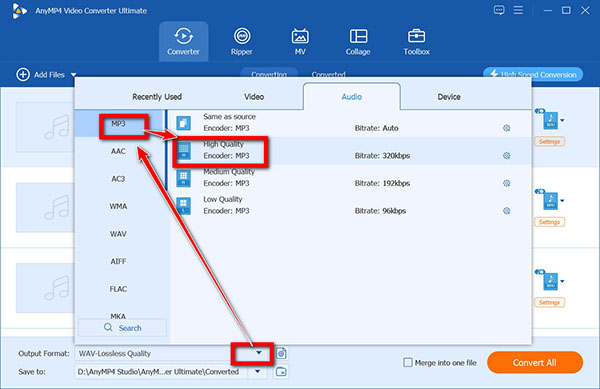Click Settings button for the third file
The image size is (600, 389).
549,302
